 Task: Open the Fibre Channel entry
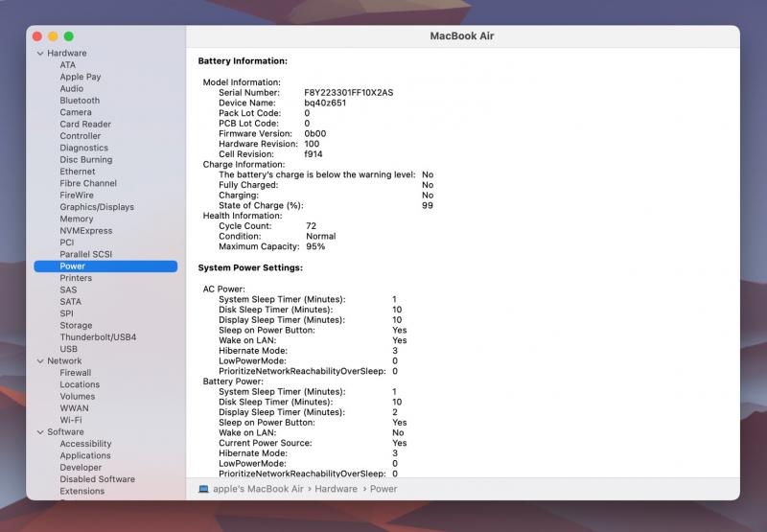(88, 183)
